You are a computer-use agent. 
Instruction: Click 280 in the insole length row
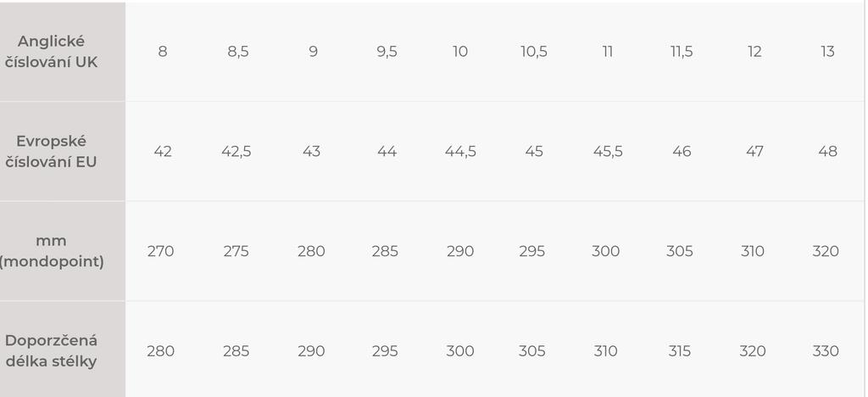[161, 351]
